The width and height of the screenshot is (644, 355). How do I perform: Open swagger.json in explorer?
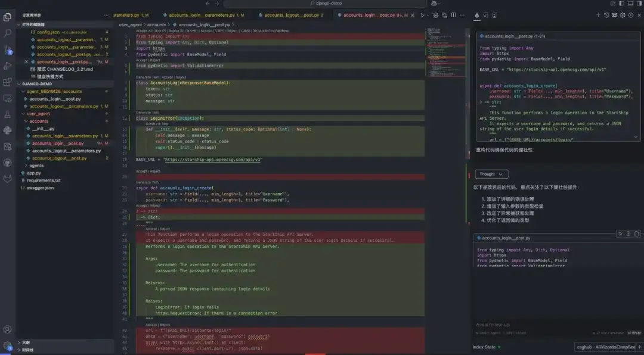pos(41,188)
